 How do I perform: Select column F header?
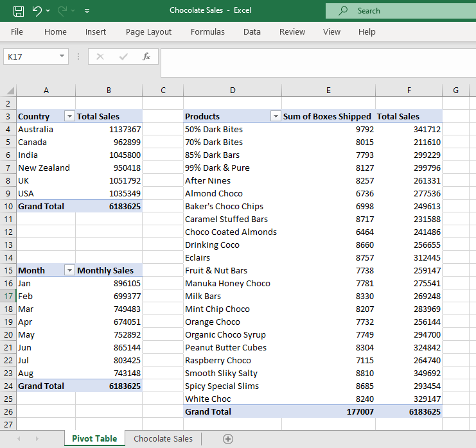tap(409, 90)
